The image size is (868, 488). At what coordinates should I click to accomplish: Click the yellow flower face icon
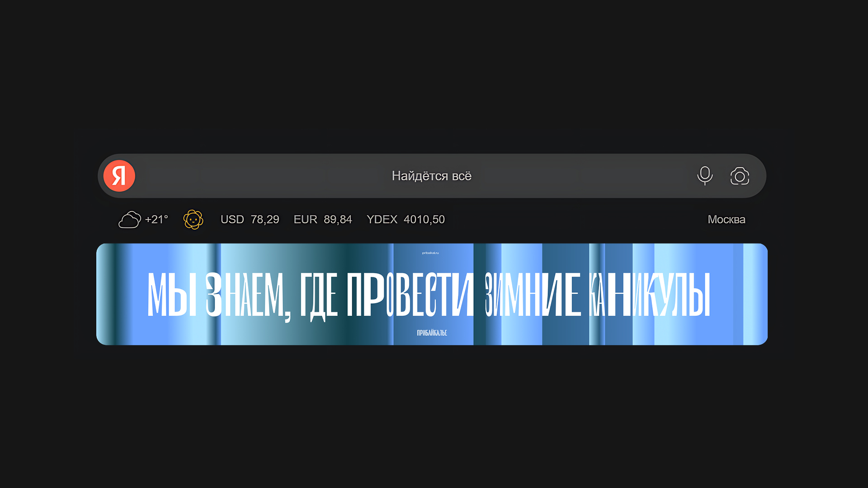coord(193,220)
